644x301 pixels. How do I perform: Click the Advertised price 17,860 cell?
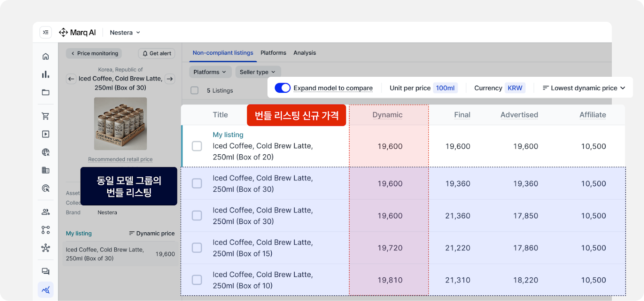526,248
